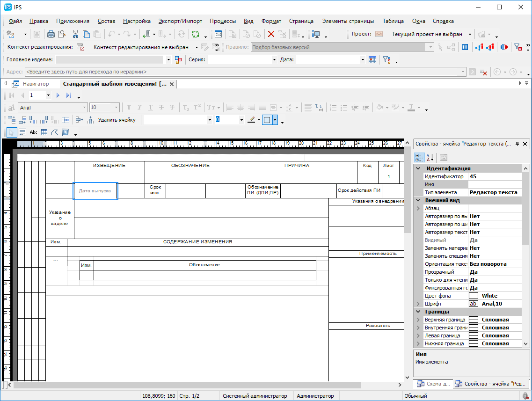Click the blue H icon in toolbar
The width and height of the screenshot is (532, 401).
point(465,47)
